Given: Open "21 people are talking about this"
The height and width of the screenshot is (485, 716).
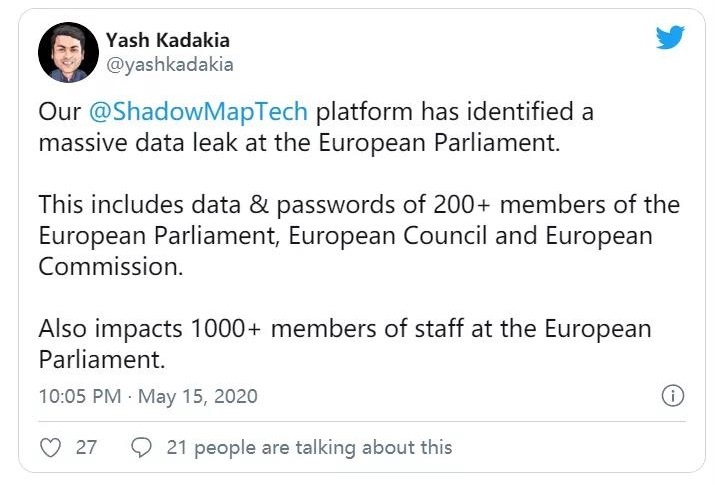Looking at the screenshot, I should coord(308,447).
